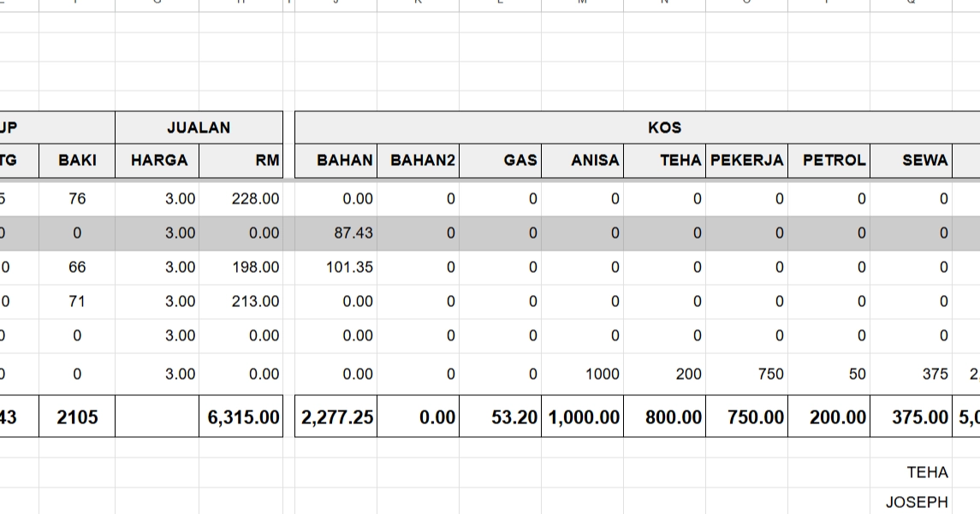This screenshot has width=980, height=514.
Task: Select the BAKI cell with value 76
Action: (x=77, y=198)
